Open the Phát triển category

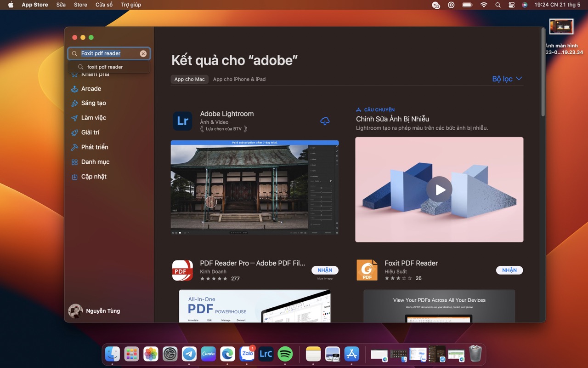pyautogui.click(x=95, y=147)
